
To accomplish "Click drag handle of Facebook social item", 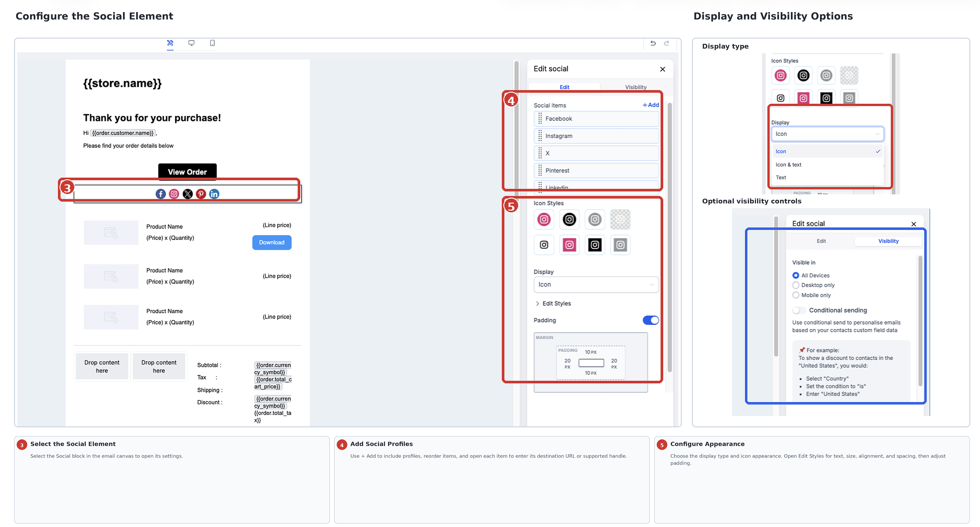I will tap(540, 119).
